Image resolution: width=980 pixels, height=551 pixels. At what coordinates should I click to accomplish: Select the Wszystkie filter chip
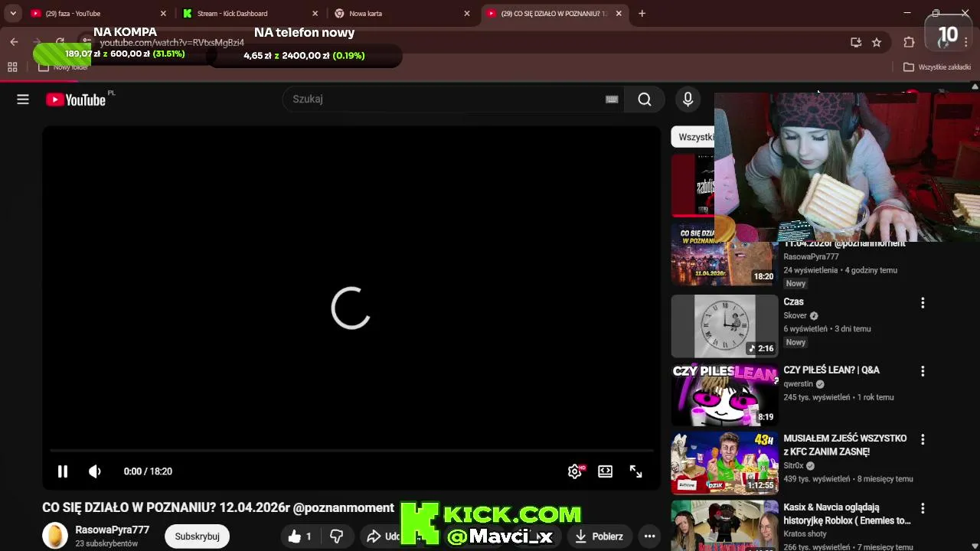pos(694,137)
